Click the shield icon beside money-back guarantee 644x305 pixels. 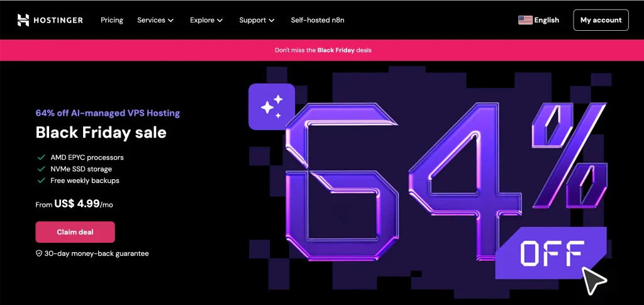pyautogui.click(x=39, y=253)
